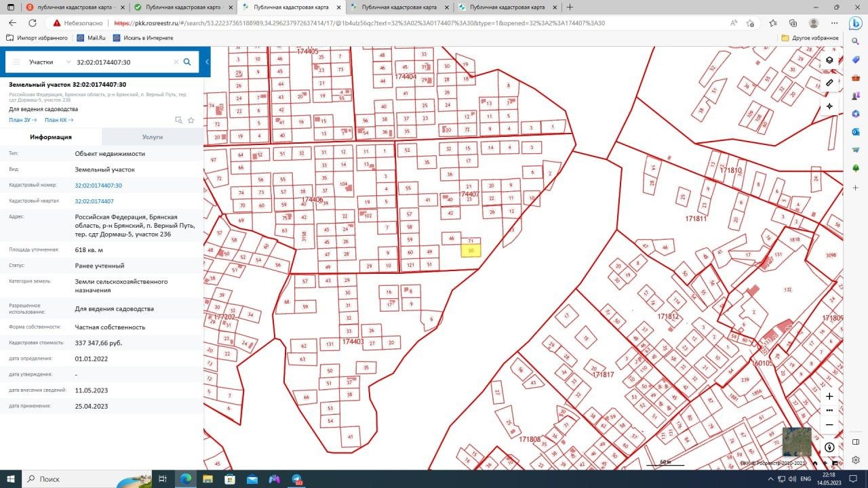Open the three-dots map options button
868x488 pixels.
(829, 411)
